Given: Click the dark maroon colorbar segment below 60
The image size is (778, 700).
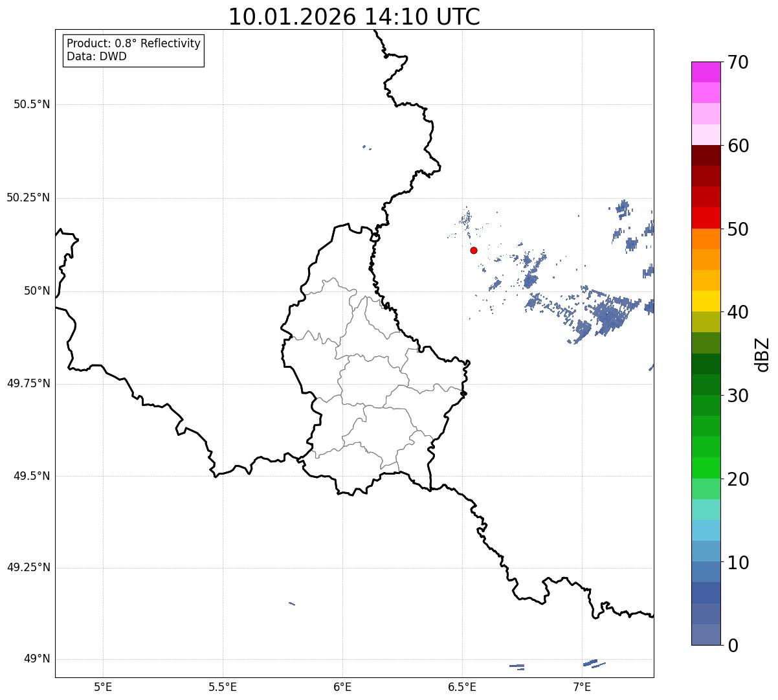Looking at the screenshot, I should click(x=706, y=155).
